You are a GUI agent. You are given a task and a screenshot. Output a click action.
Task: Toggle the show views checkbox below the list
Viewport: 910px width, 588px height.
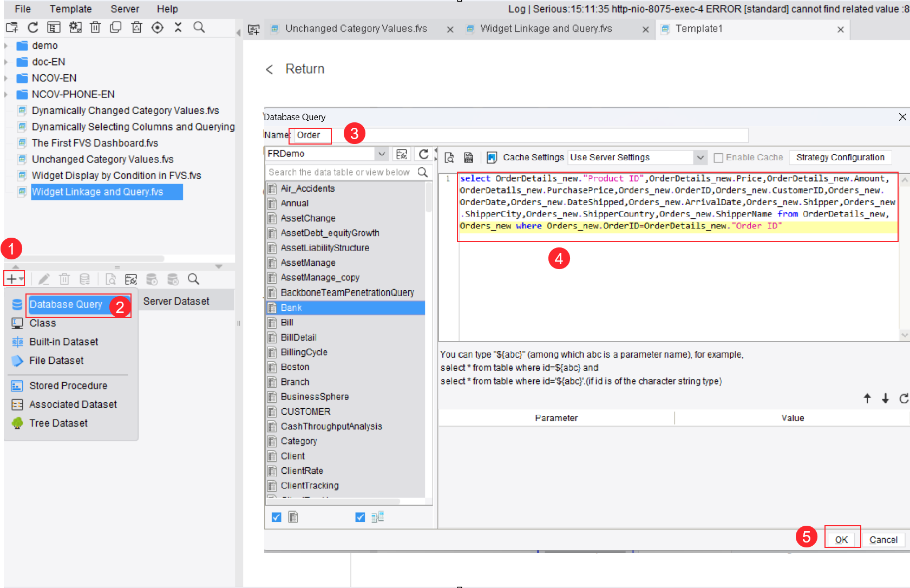360,517
